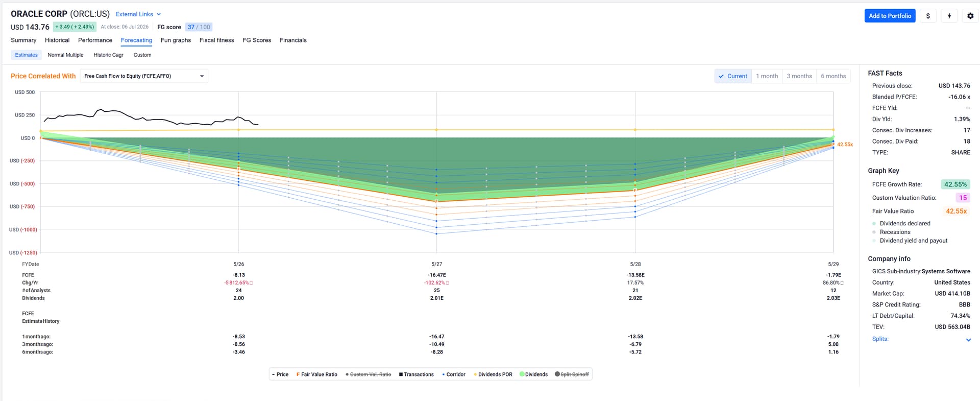Select the Normal Multiple sub-tab
Image resolution: width=980 pixels, height=401 pixels.
(x=65, y=55)
